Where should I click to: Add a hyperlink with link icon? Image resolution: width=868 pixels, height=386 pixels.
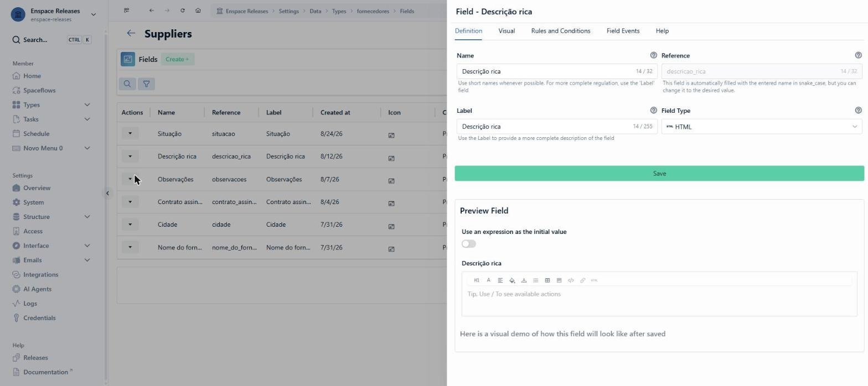click(x=582, y=280)
